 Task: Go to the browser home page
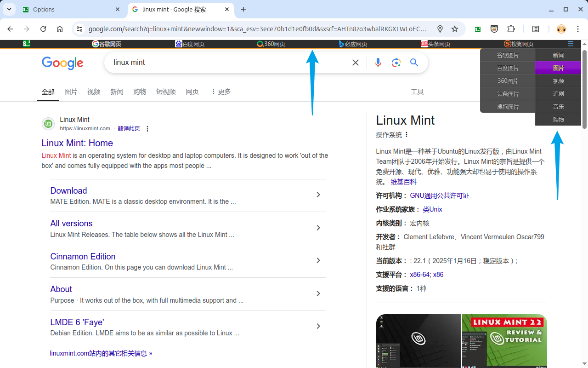pos(60,29)
